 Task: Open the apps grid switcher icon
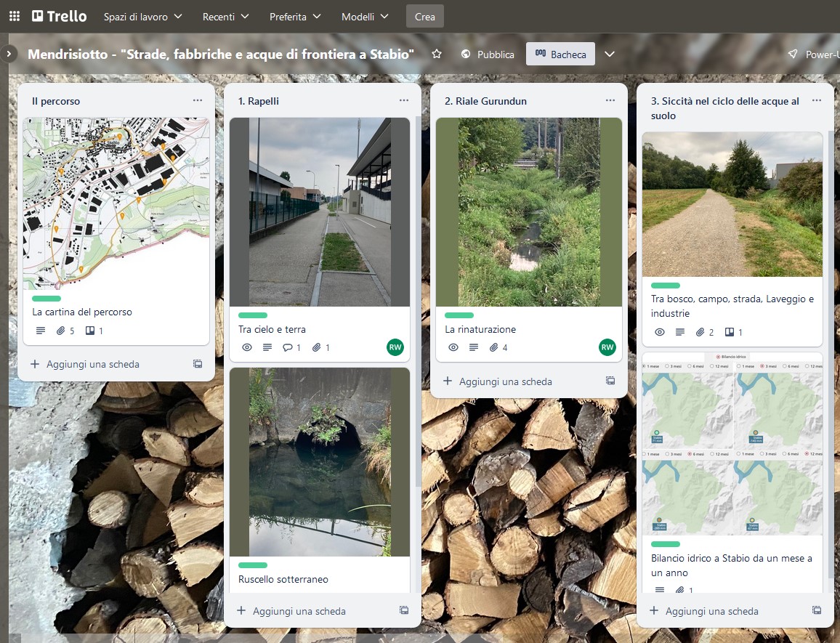15,16
